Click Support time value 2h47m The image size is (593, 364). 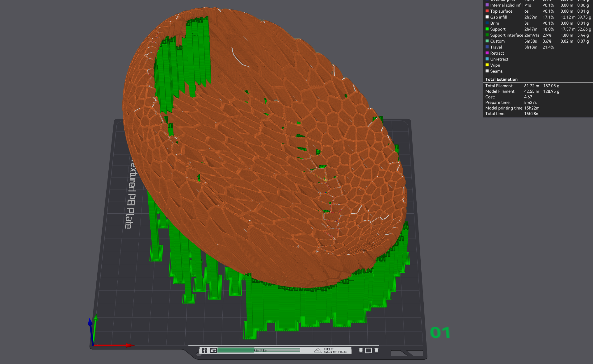tap(531, 29)
